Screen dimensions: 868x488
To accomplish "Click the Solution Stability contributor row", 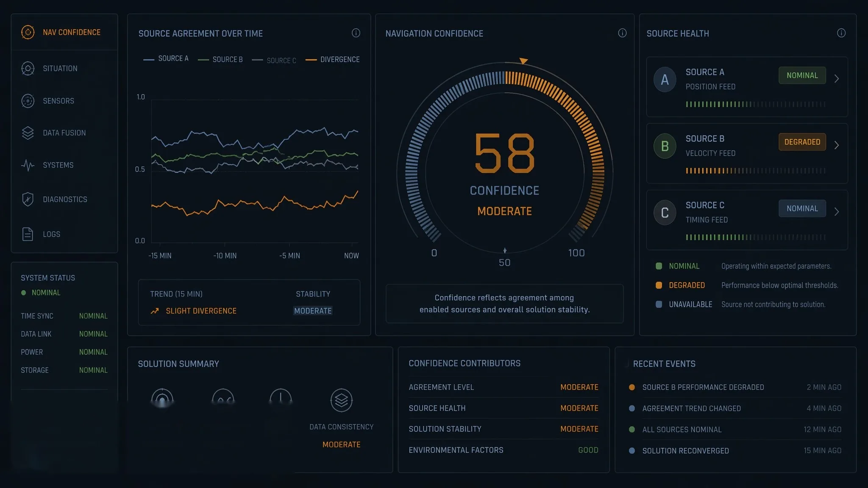I will click(504, 429).
